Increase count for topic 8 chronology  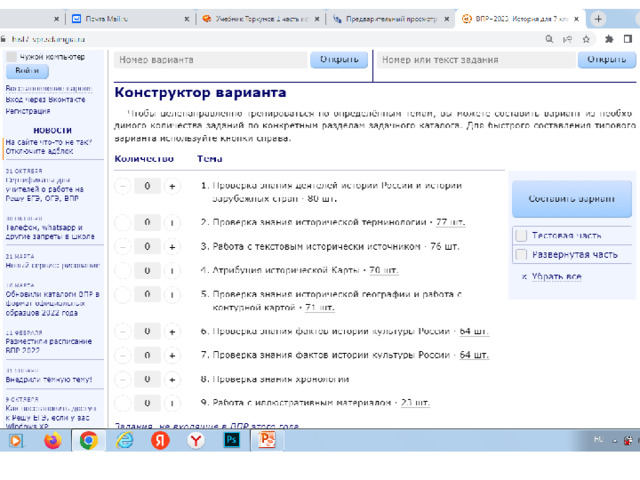click(x=172, y=380)
